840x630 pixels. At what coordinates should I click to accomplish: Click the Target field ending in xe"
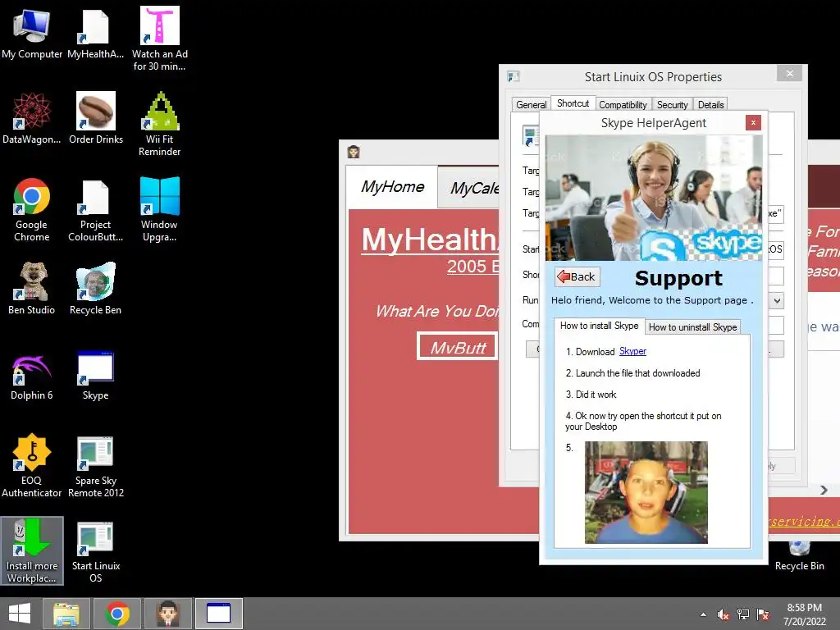pos(775,214)
